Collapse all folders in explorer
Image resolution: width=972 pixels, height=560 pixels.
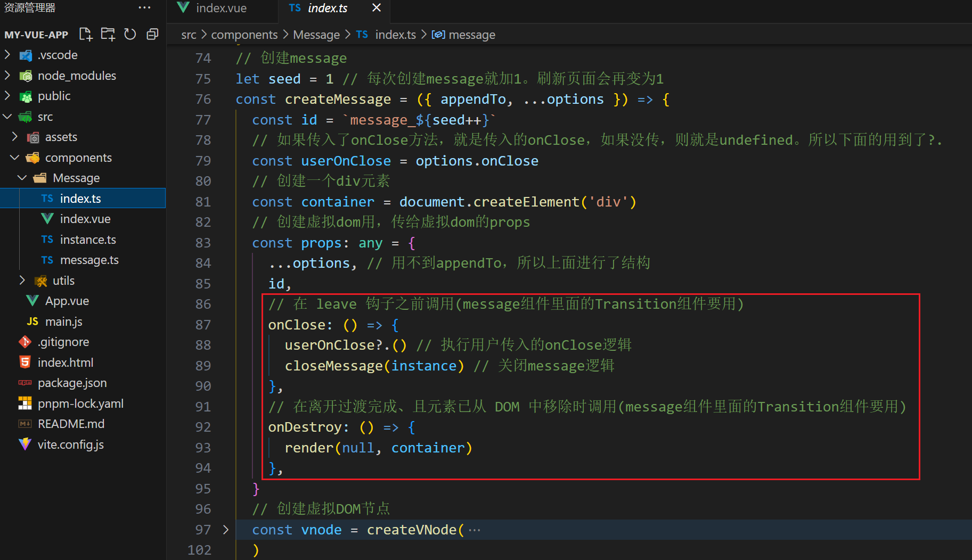(x=152, y=35)
